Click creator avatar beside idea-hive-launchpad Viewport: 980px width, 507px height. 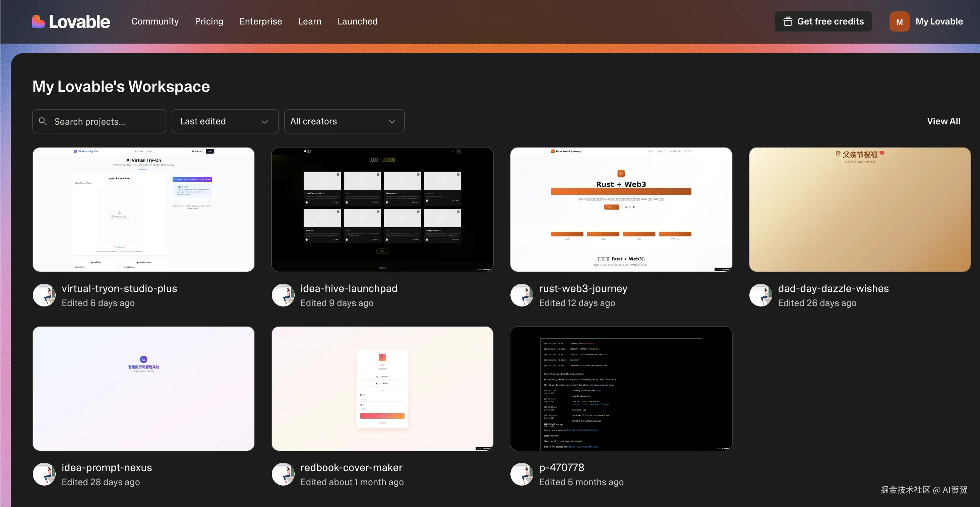pyautogui.click(x=283, y=295)
